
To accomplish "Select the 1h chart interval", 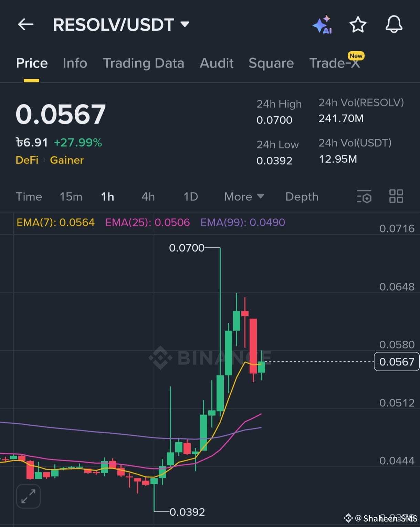I will (x=107, y=197).
